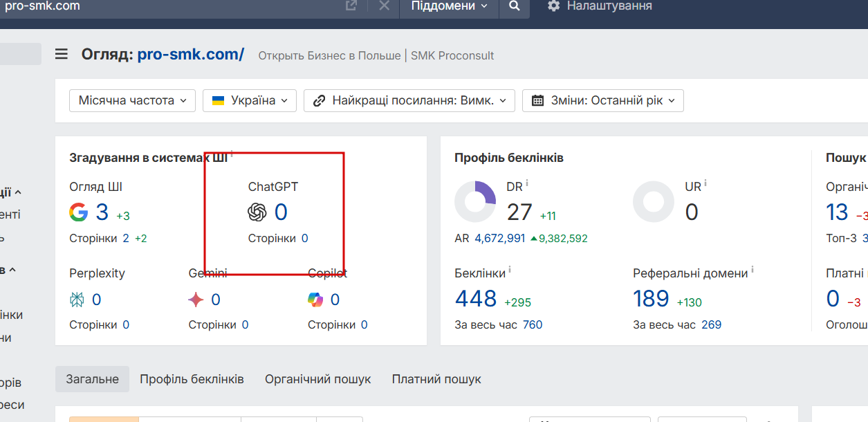Image resolution: width=868 pixels, height=422 pixels.
Task: Click the search magnifier icon
Action: 514,6
